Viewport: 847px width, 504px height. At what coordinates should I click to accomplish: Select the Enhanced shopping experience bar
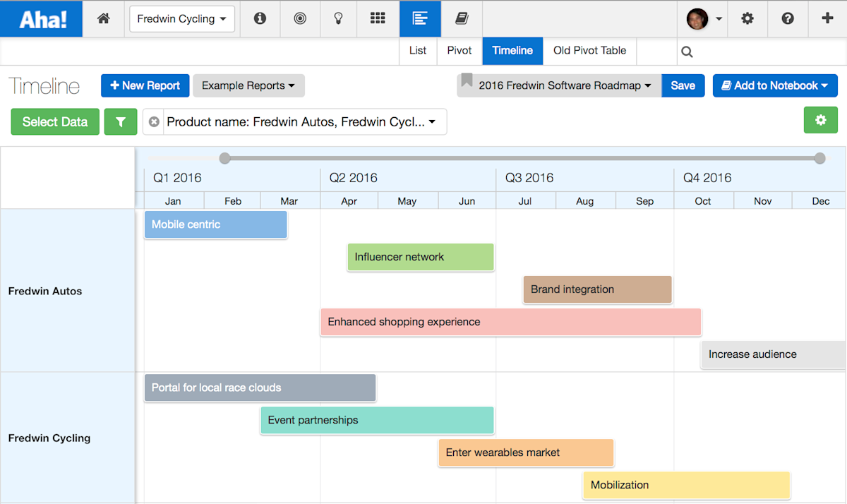(511, 322)
